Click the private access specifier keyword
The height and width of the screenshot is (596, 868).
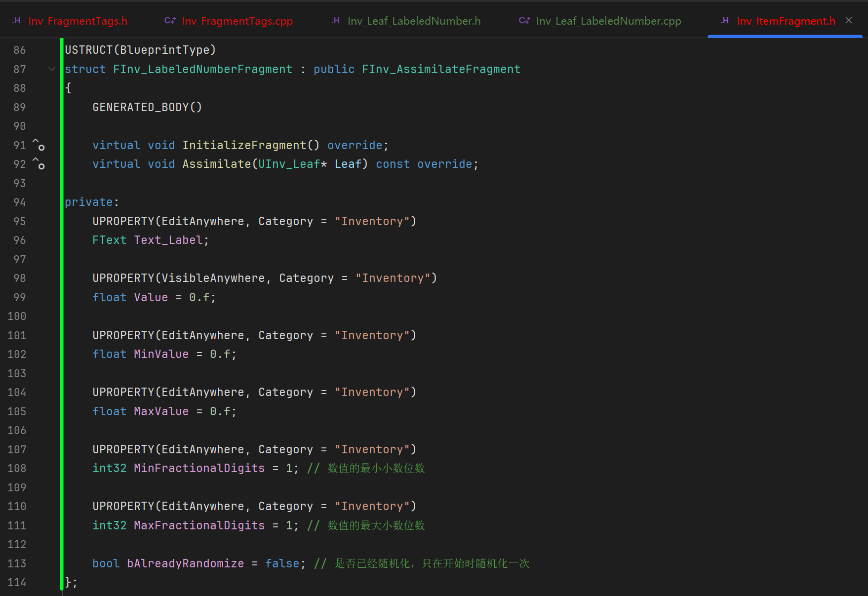(89, 202)
